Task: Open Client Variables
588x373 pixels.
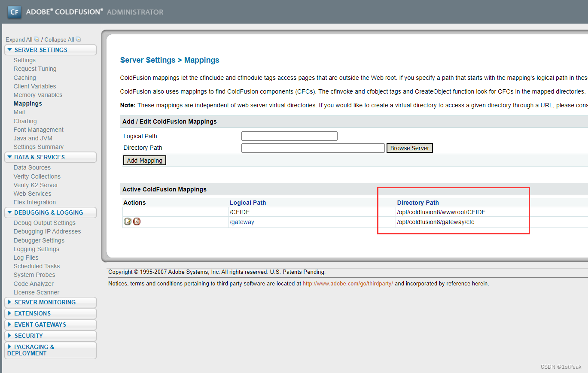Action: tap(35, 86)
